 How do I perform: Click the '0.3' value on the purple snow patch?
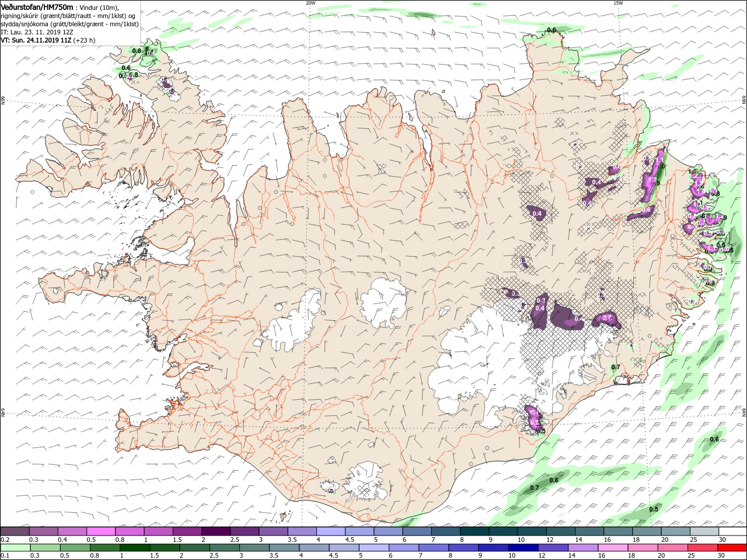click(x=540, y=300)
